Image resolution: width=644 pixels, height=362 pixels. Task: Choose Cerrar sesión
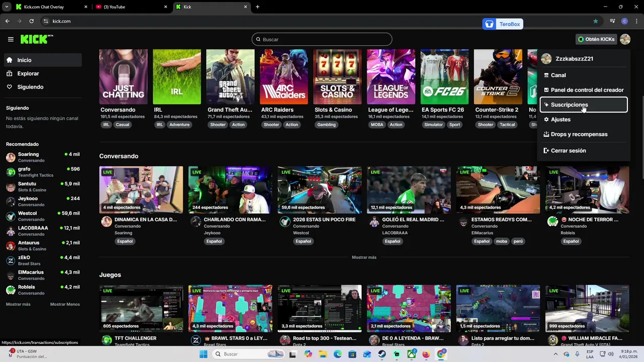(584, 150)
